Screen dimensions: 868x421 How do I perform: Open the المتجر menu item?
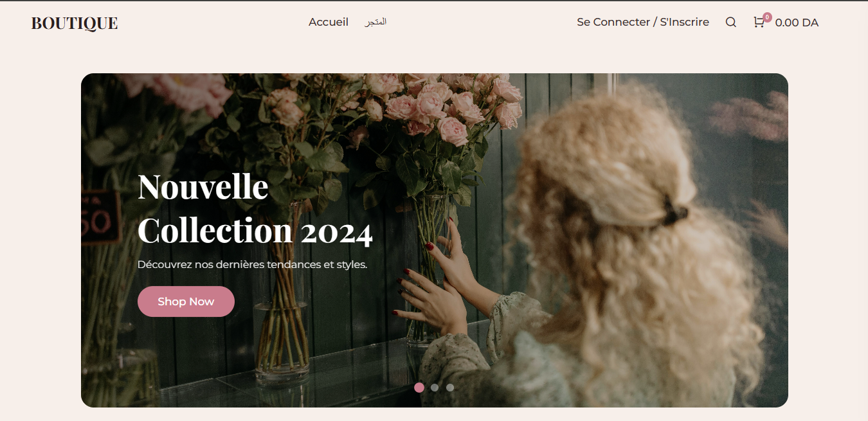coord(375,22)
